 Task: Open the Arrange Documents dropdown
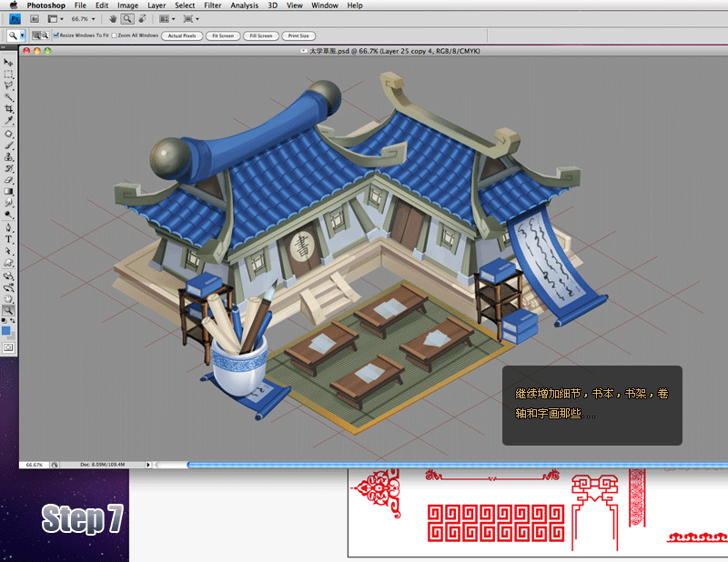[x=167, y=19]
